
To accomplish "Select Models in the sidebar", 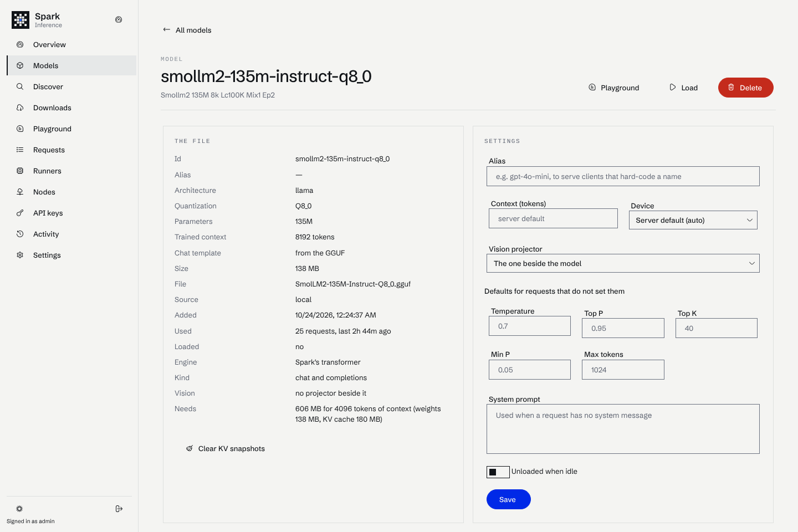I will (71, 65).
